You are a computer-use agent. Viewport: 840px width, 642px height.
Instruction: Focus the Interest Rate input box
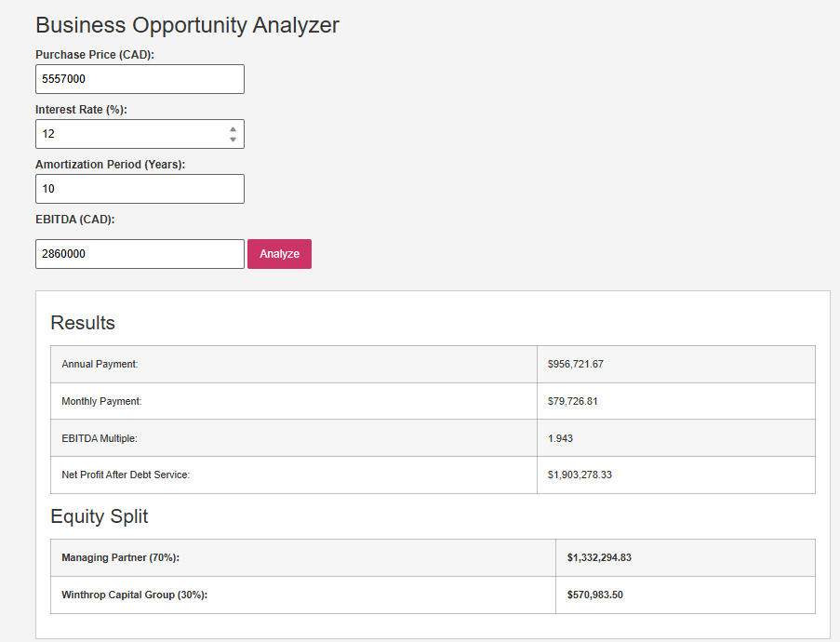pos(130,134)
